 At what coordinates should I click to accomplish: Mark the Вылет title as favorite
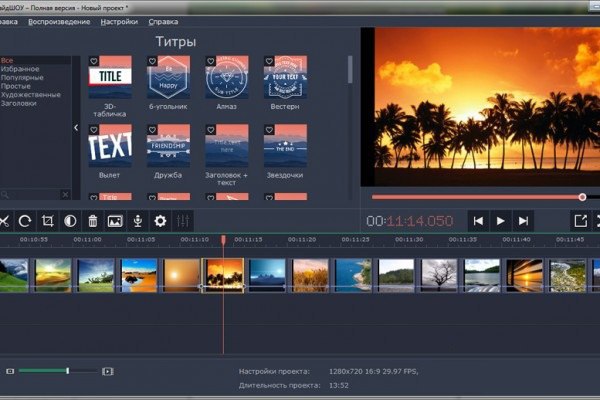tap(94, 130)
